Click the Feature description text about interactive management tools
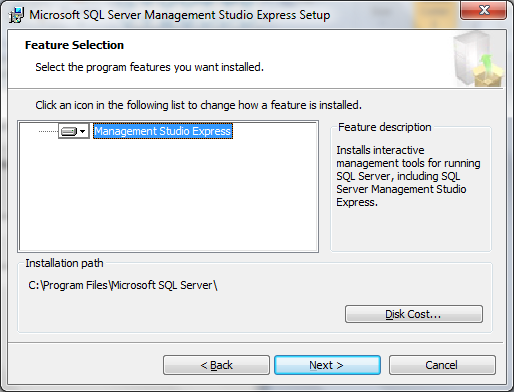Viewport: 514px width, 392px height. click(x=408, y=176)
